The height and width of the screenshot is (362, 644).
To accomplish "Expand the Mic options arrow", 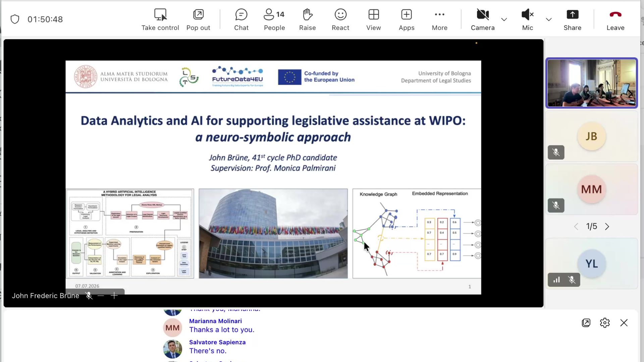I will (x=549, y=19).
